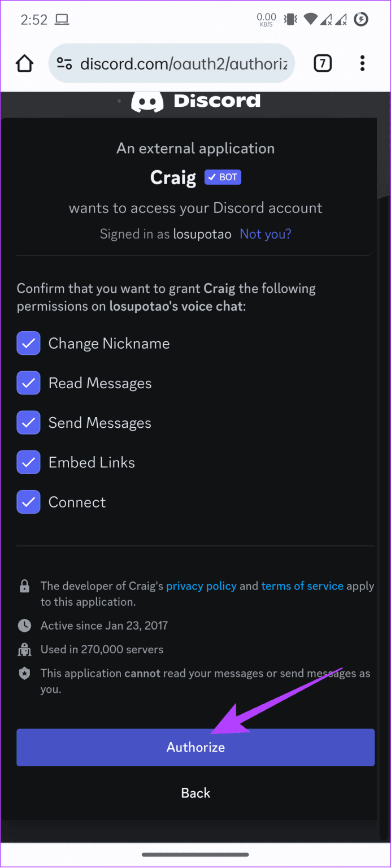The image size is (391, 868).
Task: Open Chrome's three-dot overflow menu
Action: 362,63
